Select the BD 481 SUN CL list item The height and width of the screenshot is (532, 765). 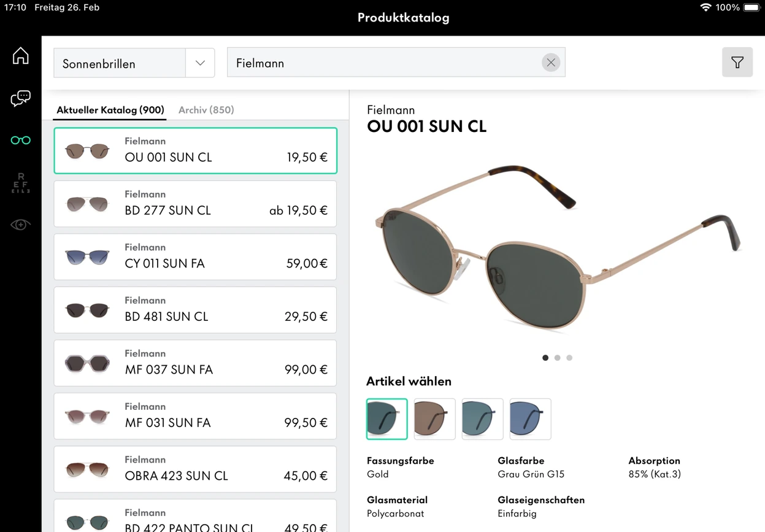[195, 310]
